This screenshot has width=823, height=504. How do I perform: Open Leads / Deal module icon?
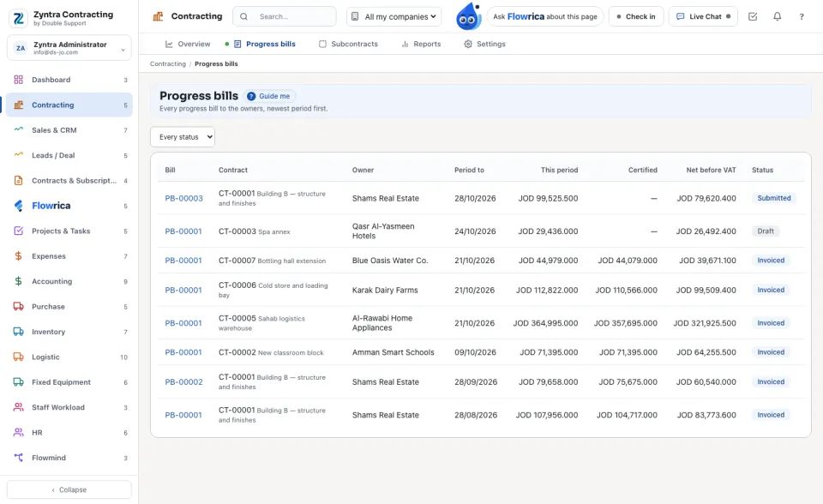pyautogui.click(x=18, y=155)
